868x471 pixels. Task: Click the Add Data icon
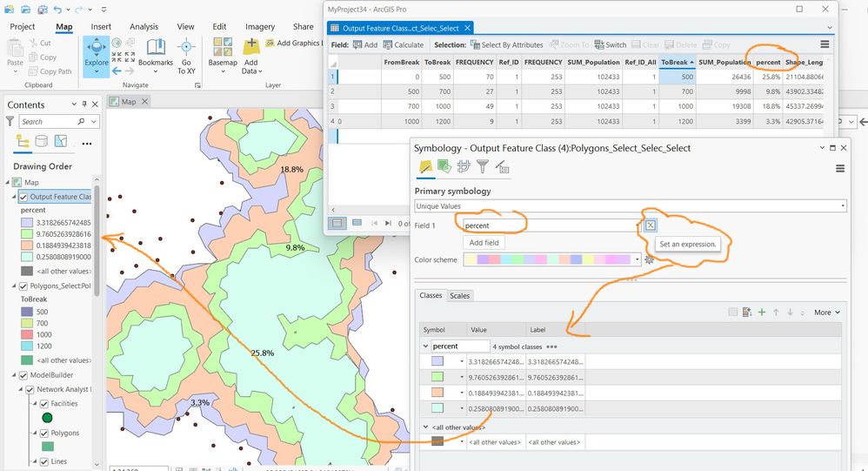tap(251, 46)
